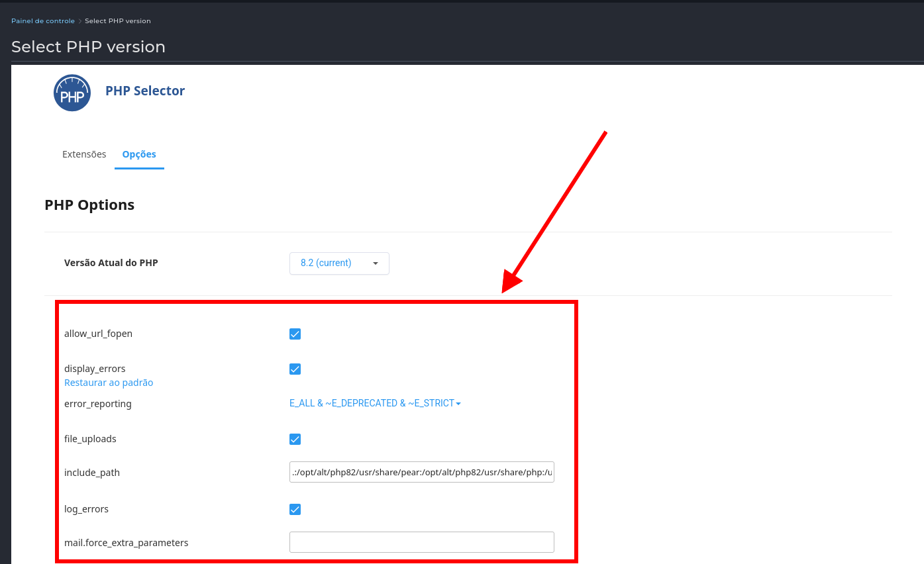Click the PHP Options section heading
Viewport: 924px width, 564px height.
point(89,205)
